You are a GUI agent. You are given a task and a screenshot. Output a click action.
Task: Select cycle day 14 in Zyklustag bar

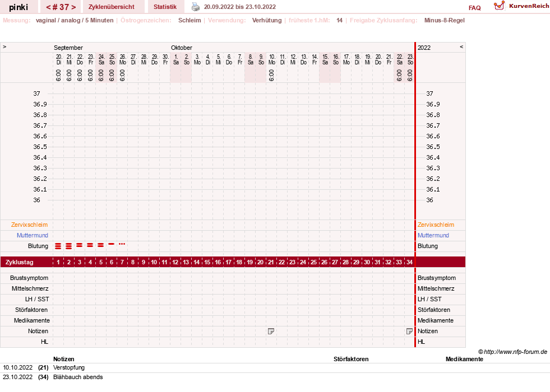click(197, 262)
